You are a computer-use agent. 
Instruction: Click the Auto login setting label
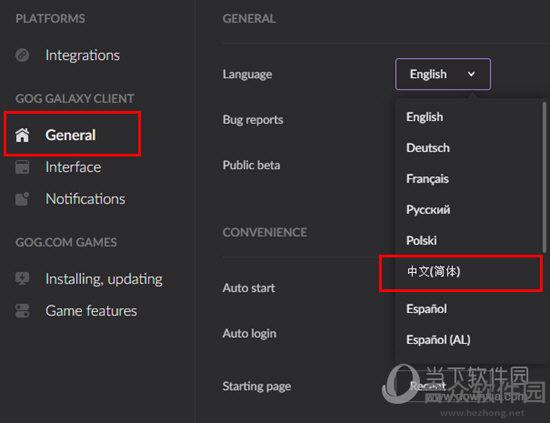click(249, 333)
